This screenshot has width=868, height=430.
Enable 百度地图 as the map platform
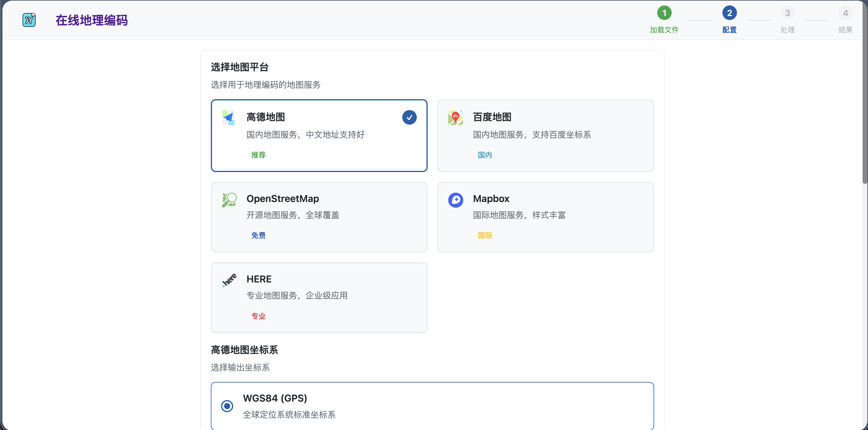coord(545,135)
